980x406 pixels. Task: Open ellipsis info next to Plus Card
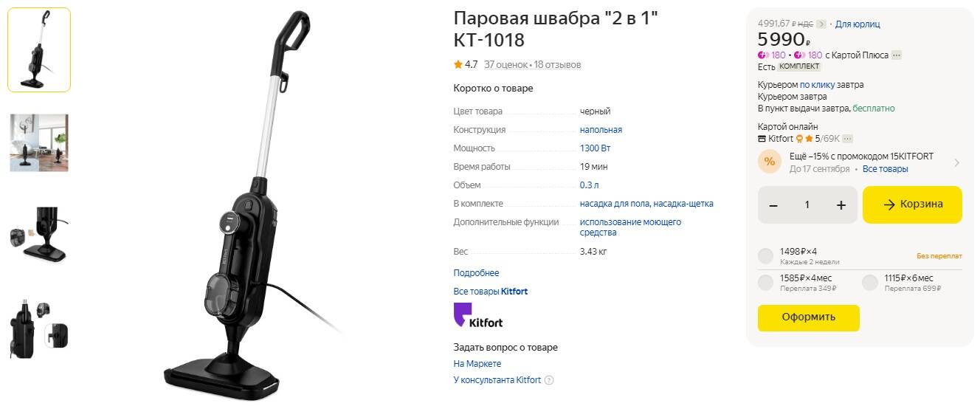tap(897, 55)
